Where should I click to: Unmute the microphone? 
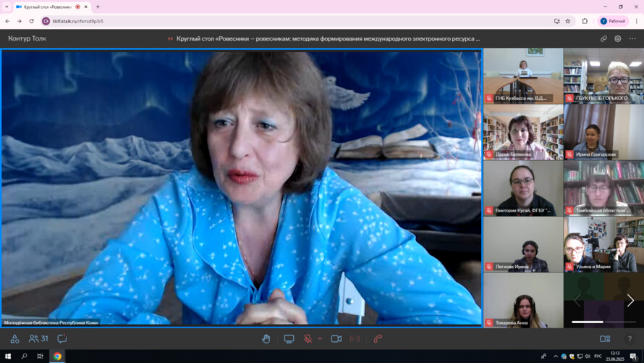tap(308, 339)
